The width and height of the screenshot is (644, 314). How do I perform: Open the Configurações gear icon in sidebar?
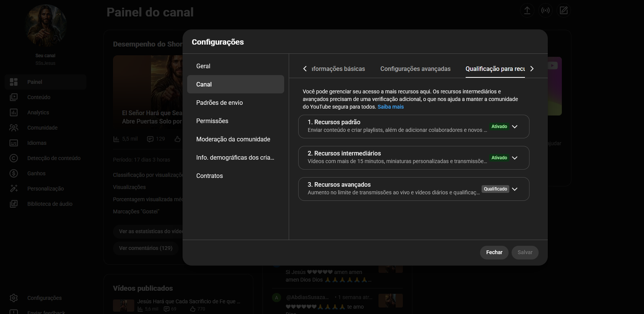point(14,298)
